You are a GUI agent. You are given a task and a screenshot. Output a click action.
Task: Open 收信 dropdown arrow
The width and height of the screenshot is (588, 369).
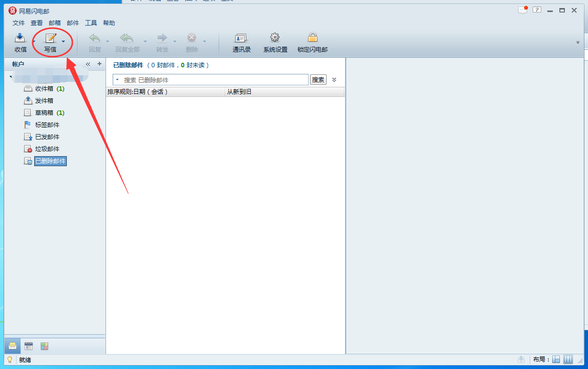tap(34, 41)
